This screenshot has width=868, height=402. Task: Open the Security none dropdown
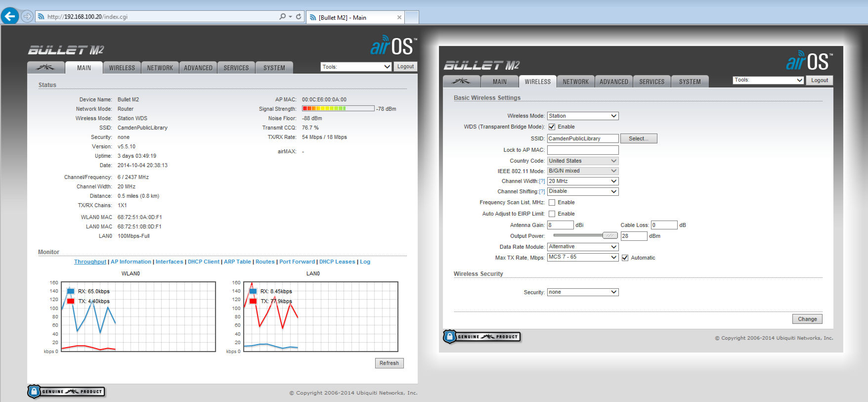pyautogui.click(x=583, y=292)
